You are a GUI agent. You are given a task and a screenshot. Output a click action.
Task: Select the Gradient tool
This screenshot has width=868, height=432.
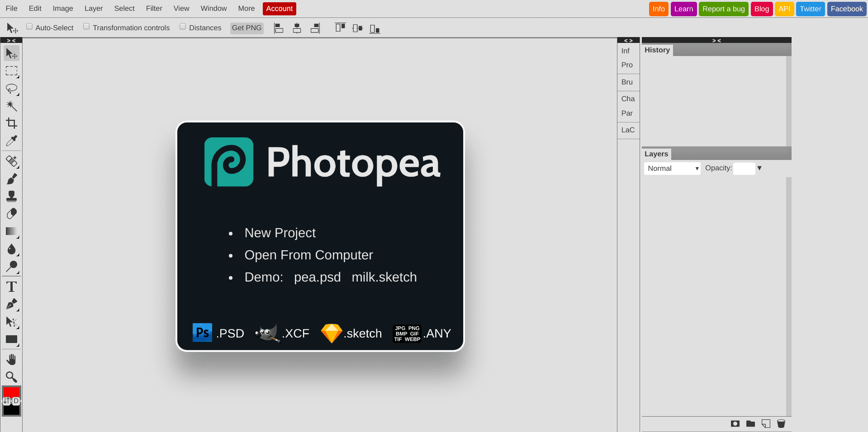(11, 231)
